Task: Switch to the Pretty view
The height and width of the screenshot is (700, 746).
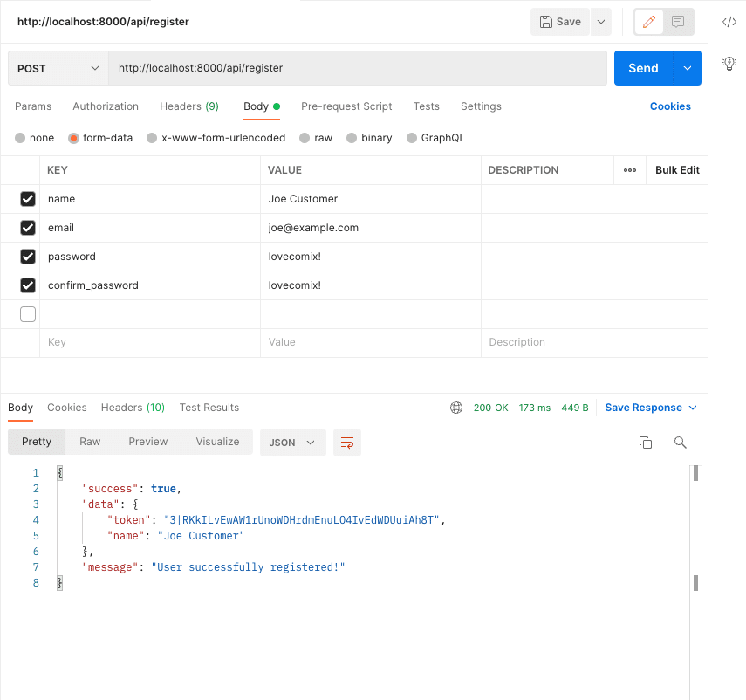Action: pos(37,442)
